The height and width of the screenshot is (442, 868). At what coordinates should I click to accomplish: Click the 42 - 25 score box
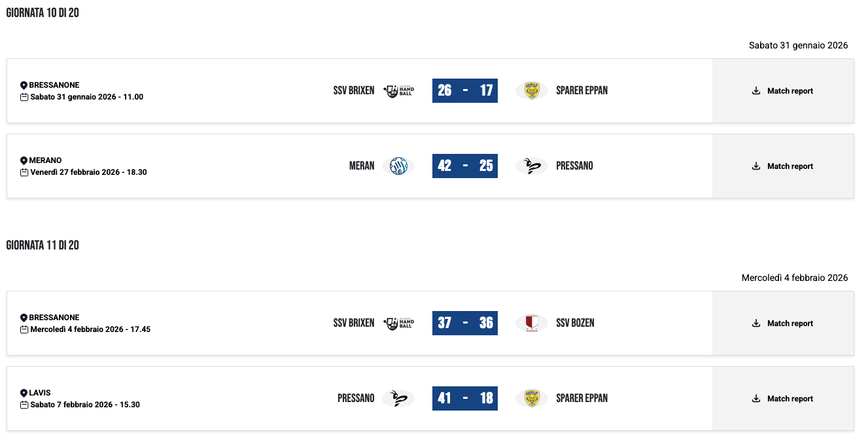tap(465, 166)
